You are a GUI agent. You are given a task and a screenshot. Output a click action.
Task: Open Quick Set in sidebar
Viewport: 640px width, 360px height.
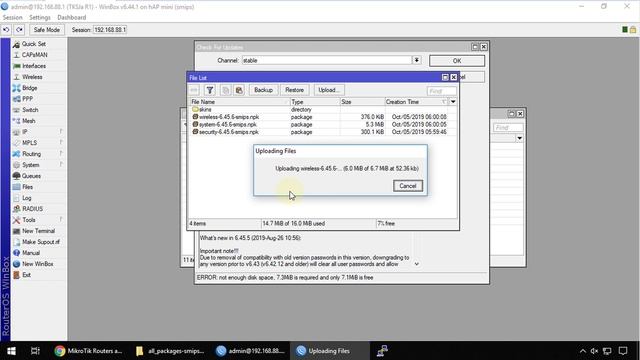pyautogui.click(x=33, y=44)
